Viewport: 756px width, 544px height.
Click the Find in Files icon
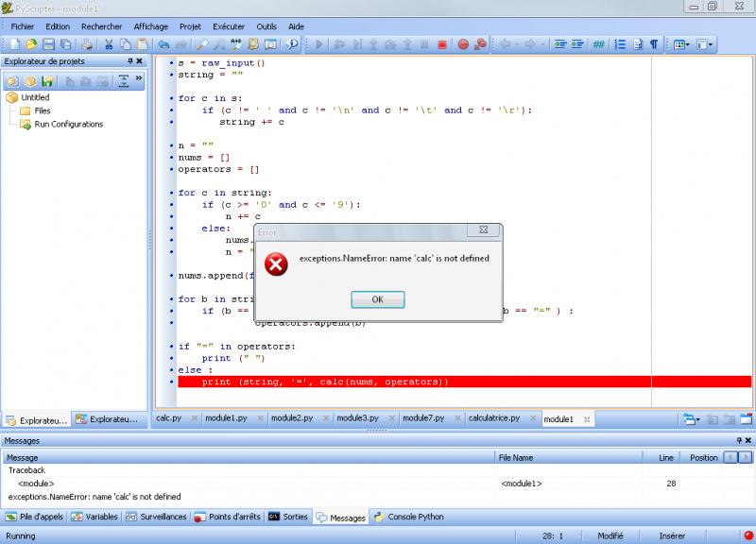pos(253,44)
